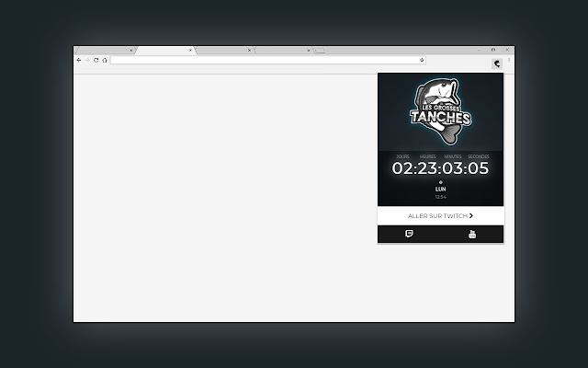Select the second active browser tab
The width and height of the screenshot is (588, 368).
tap(165, 51)
